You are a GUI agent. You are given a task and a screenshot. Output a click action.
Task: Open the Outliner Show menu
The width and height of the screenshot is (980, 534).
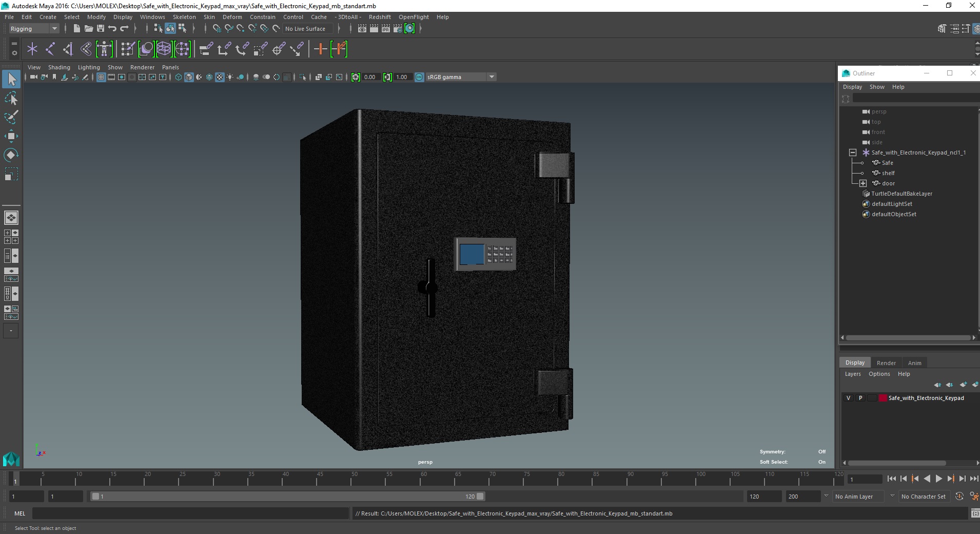[x=877, y=87]
